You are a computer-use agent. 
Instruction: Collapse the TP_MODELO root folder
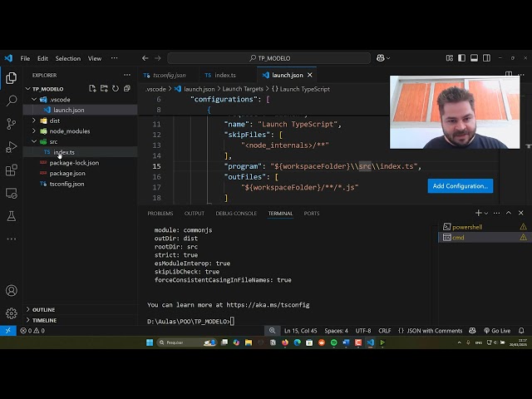tap(27, 89)
